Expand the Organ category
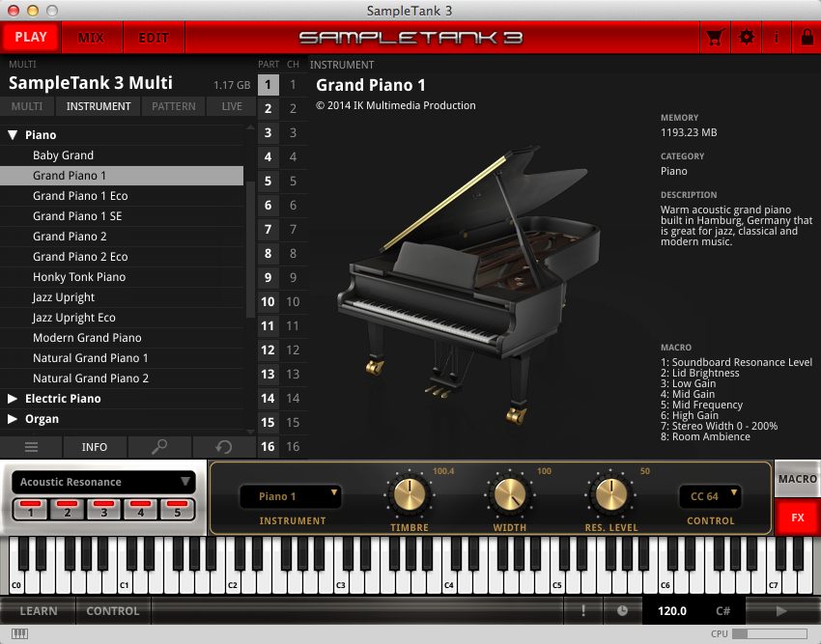Screen dimensions: 821x644 coord(13,419)
